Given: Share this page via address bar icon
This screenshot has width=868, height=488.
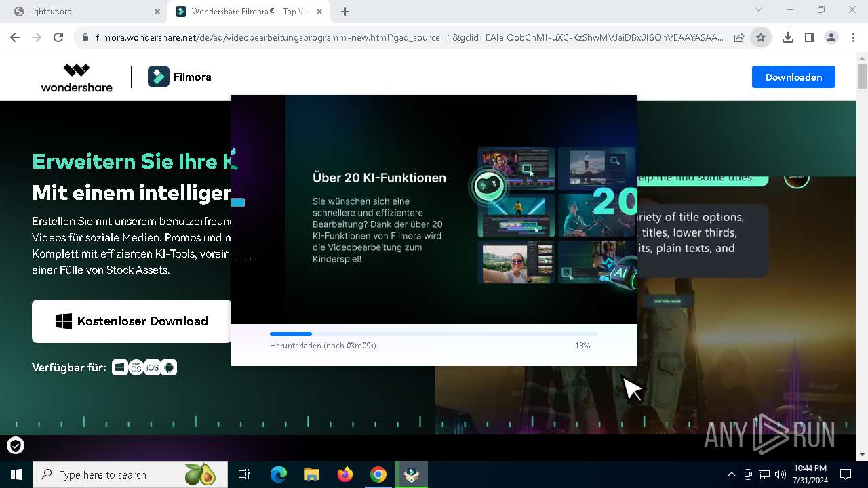Looking at the screenshot, I should pyautogui.click(x=739, y=37).
